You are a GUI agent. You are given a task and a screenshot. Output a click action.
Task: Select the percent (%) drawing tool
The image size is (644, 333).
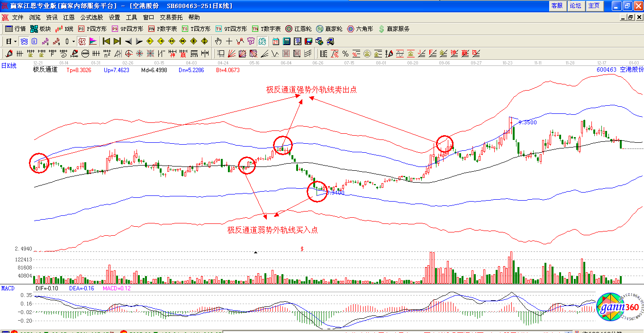tap(345, 54)
